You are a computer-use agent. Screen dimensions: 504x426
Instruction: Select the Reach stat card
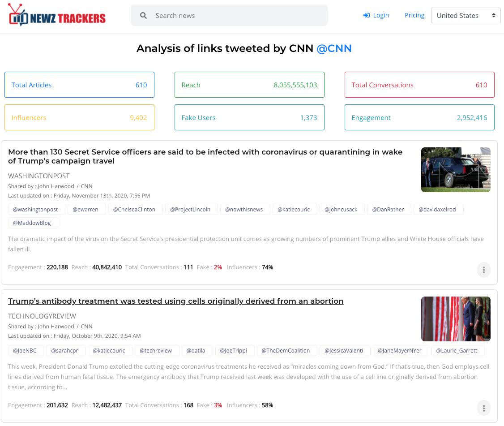pyautogui.click(x=249, y=85)
